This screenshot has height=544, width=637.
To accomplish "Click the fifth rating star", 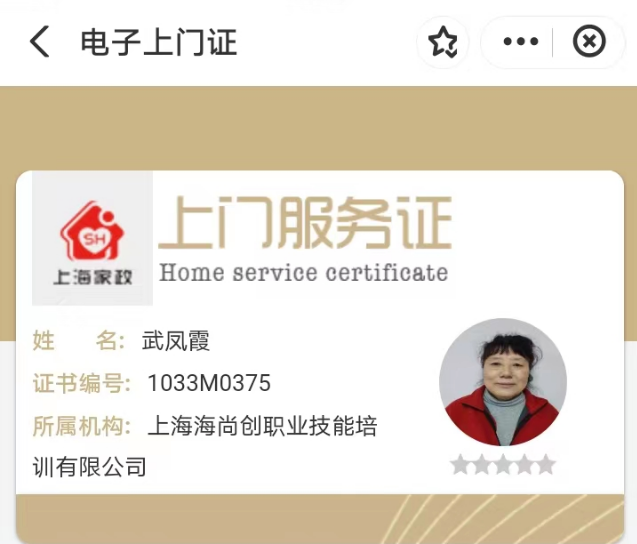I will [x=546, y=464].
